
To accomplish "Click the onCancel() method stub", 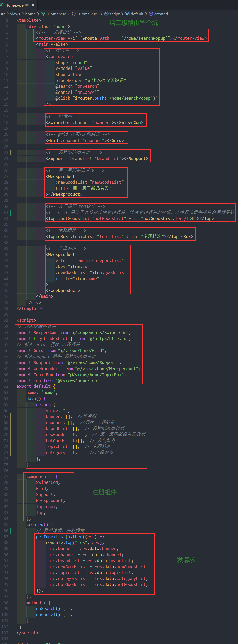I will (x=54, y=614).
